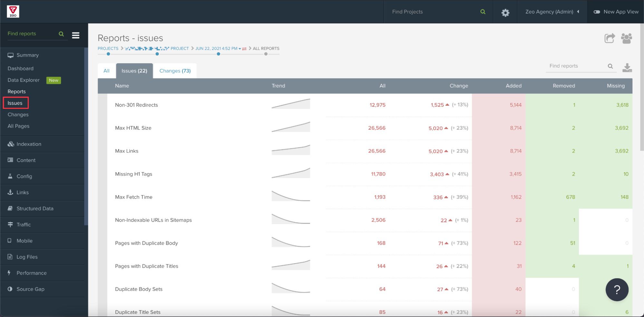Click the Max Fetch Time trend sparkline
Viewport: 644px width, 317px height.
[291, 196]
